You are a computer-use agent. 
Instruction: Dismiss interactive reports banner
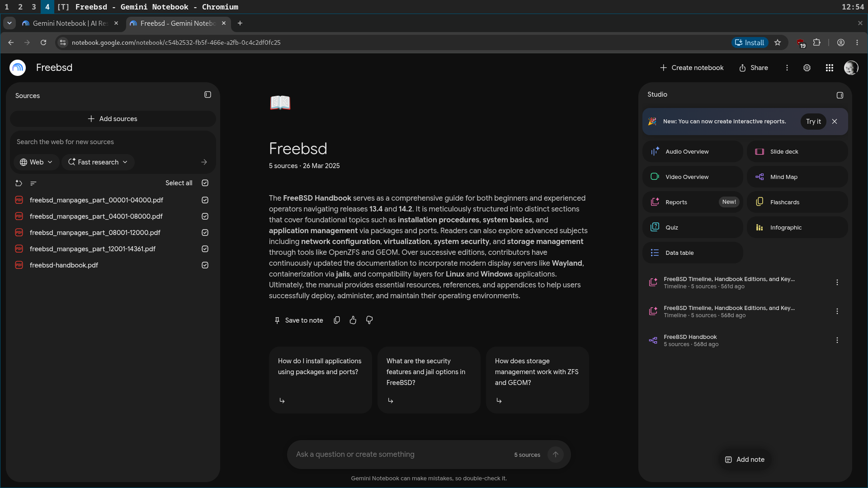coord(835,122)
